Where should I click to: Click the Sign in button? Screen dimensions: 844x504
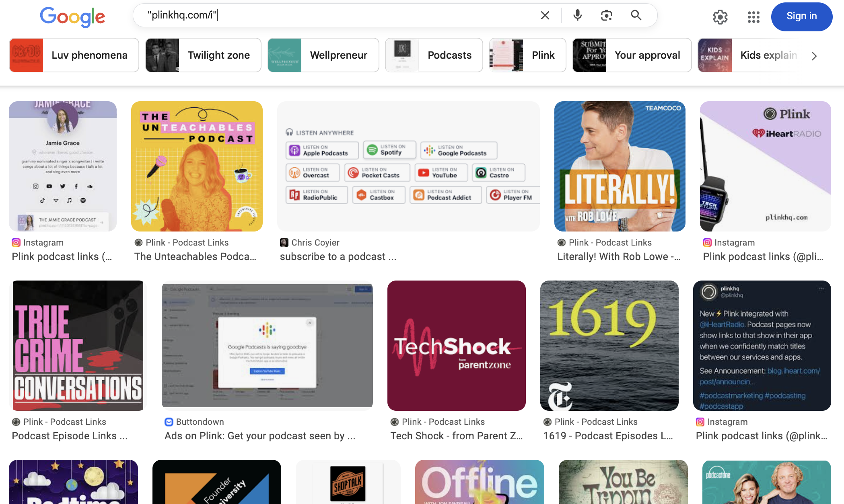pyautogui.click(x=801, y=16)
